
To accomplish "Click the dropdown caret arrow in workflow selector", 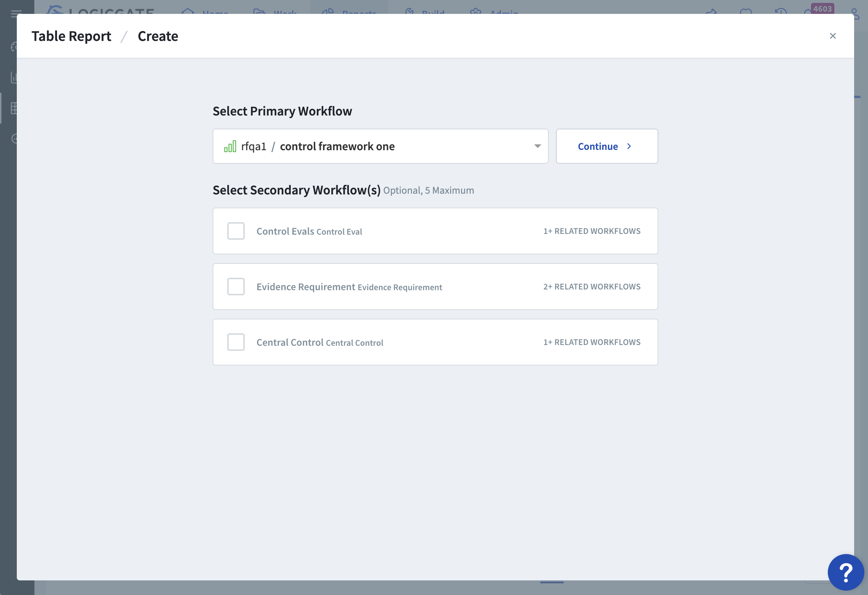I will coord(537,146).
